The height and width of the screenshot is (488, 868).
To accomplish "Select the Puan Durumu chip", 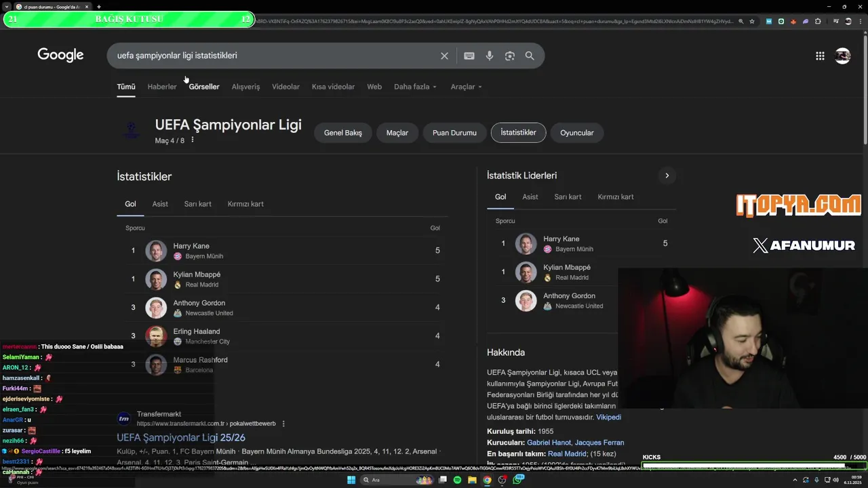I will pos(454,133).
